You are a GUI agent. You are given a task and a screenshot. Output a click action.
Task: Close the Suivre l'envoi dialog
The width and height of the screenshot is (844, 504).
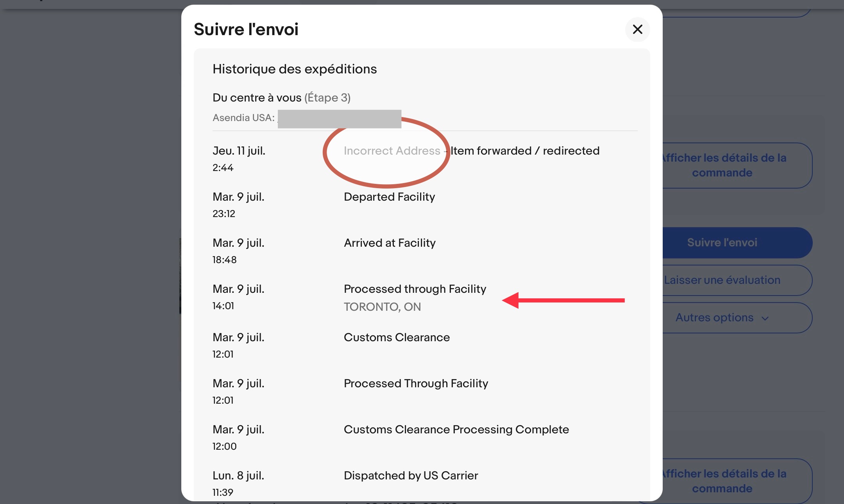[637, 29]
